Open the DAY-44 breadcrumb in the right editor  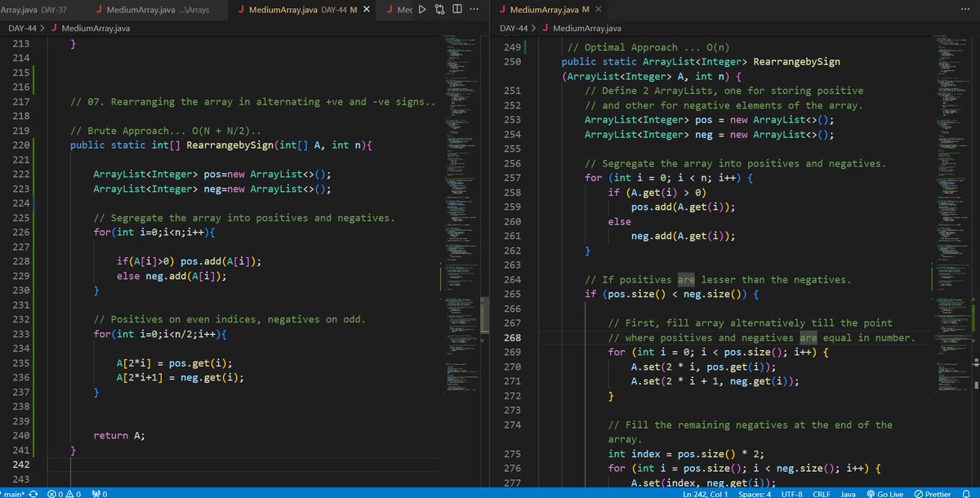coord(514,29)
